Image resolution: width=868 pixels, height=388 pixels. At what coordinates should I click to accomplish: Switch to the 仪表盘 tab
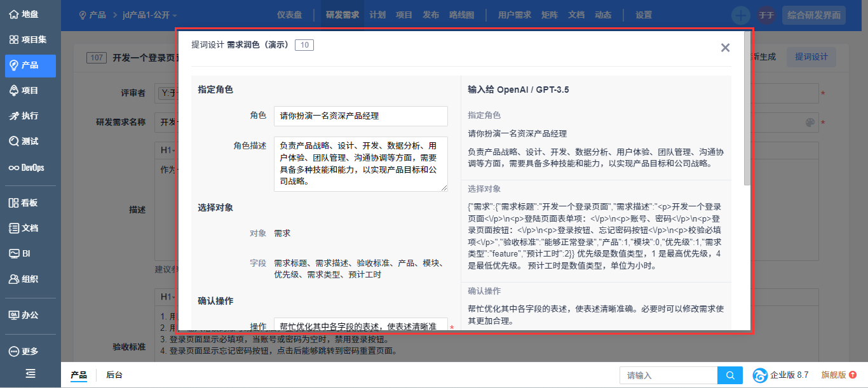pyautogui.click(x=289, y=15)
